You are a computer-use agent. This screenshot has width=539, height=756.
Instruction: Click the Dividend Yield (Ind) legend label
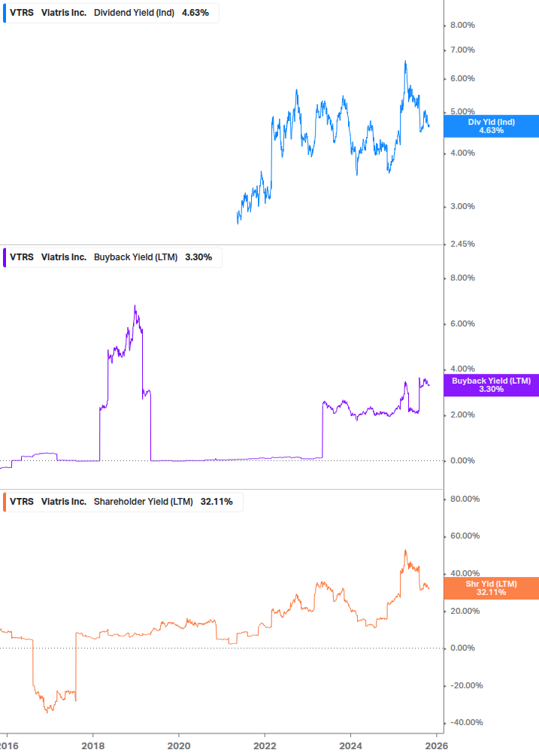pyautogui.click(x=134, y=13)
